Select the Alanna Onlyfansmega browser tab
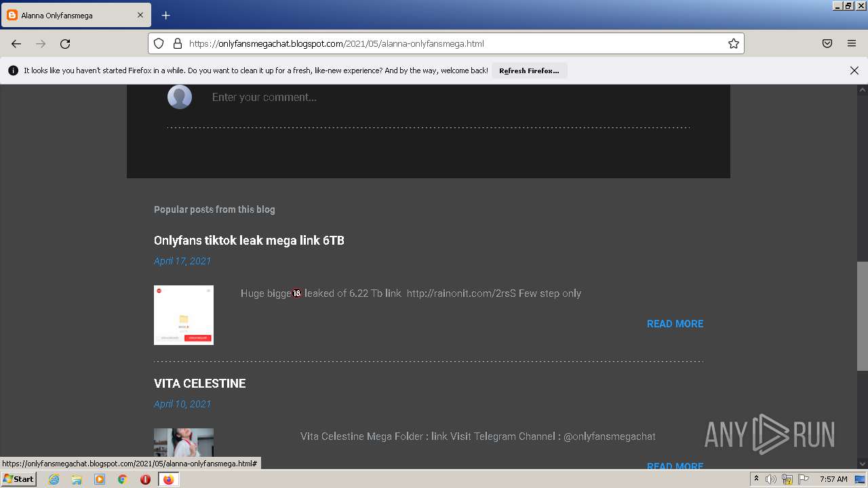 75,15
